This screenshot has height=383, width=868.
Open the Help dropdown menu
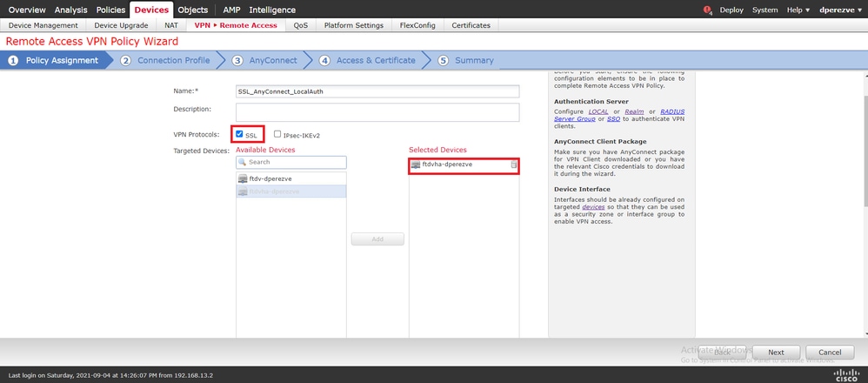(x=798, y=10)
